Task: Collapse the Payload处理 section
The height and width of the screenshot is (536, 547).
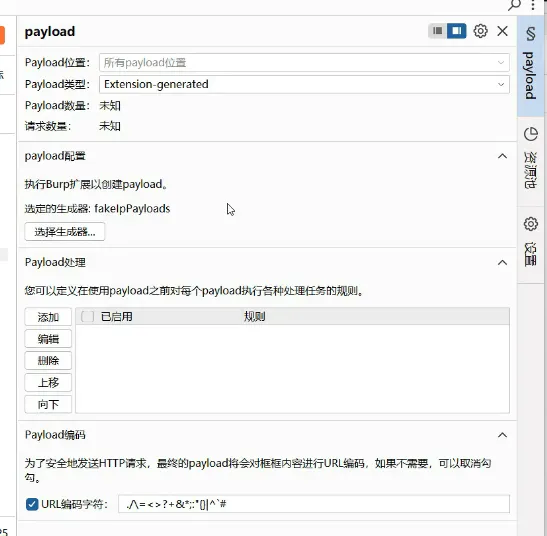Action: pyautogui.click(x=502, y=262)
